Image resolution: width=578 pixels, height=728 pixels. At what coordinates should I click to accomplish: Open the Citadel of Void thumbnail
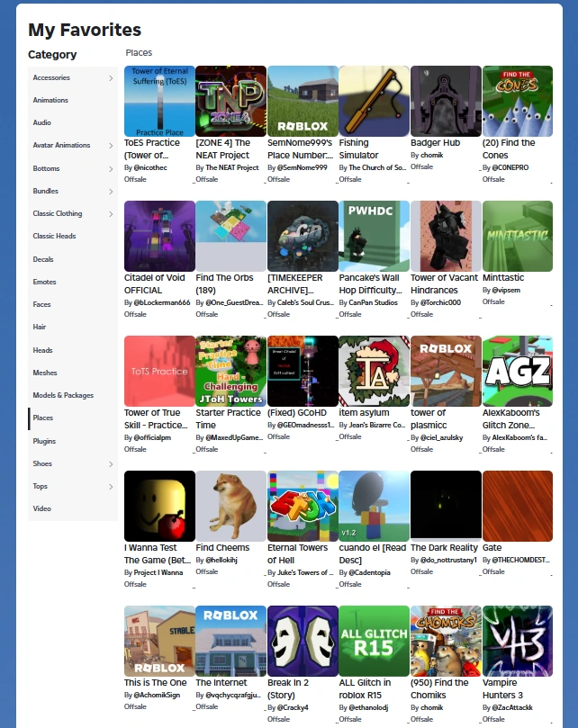(x=159, y=237)
